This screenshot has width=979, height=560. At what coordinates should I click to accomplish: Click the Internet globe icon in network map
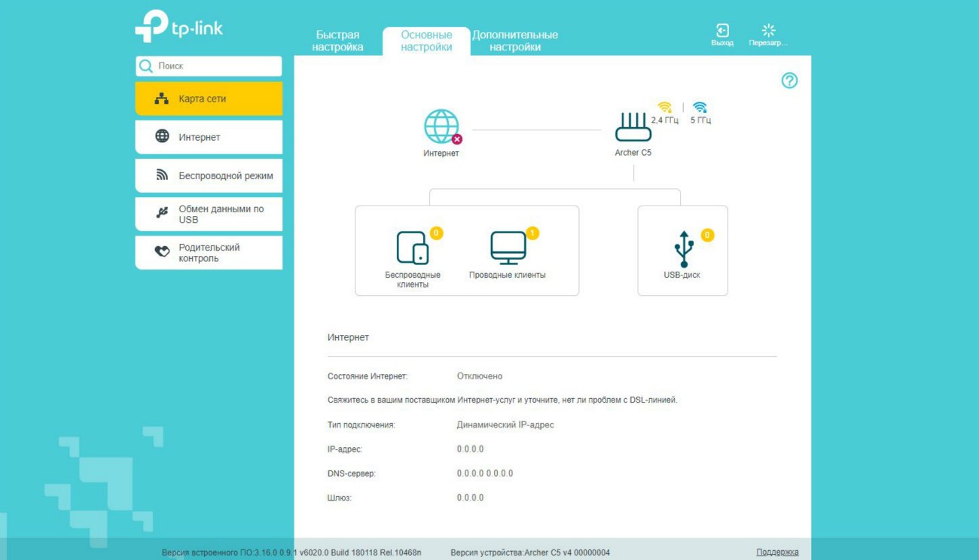[x=441, y=126]
